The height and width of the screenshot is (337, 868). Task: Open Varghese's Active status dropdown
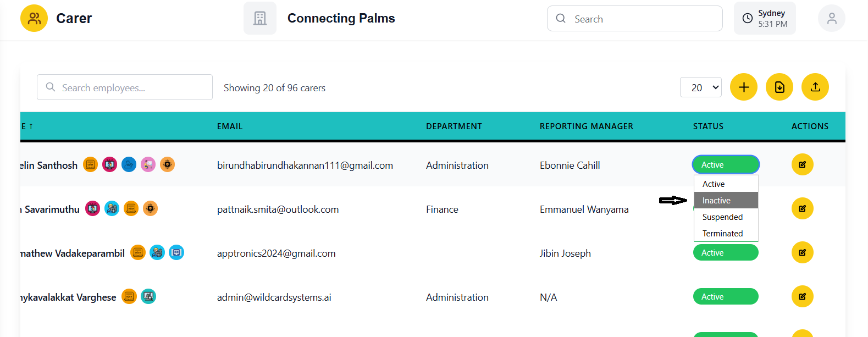click(726, 296)
